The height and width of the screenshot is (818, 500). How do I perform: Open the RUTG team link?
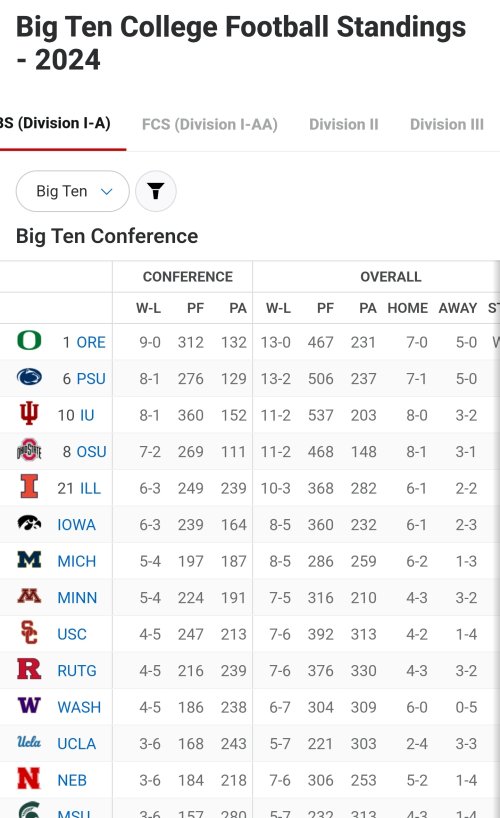click(x=77, y=670)
